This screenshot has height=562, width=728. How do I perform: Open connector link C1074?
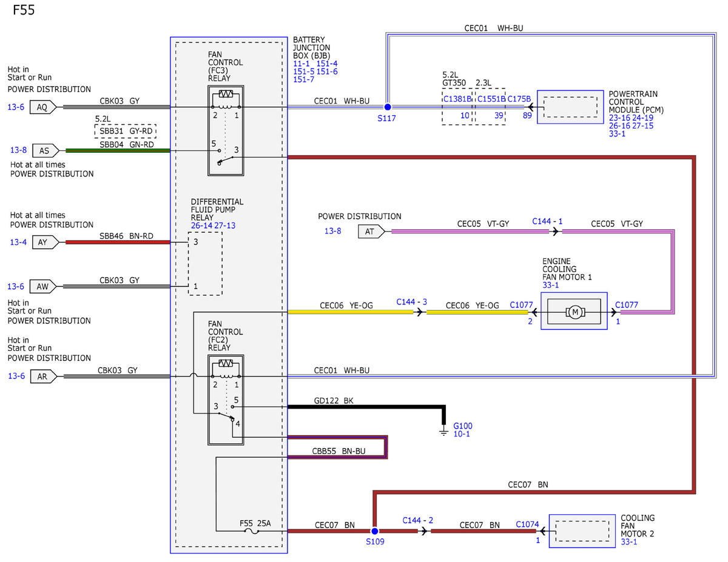[x=528, y=524]
